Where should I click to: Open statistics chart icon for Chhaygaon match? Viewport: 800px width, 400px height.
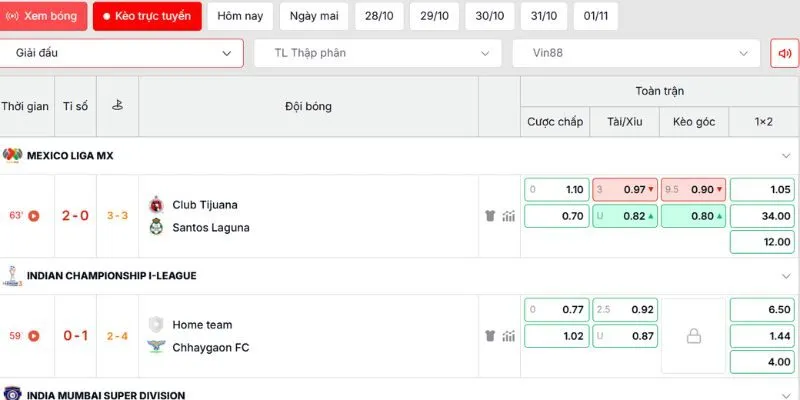508,336
